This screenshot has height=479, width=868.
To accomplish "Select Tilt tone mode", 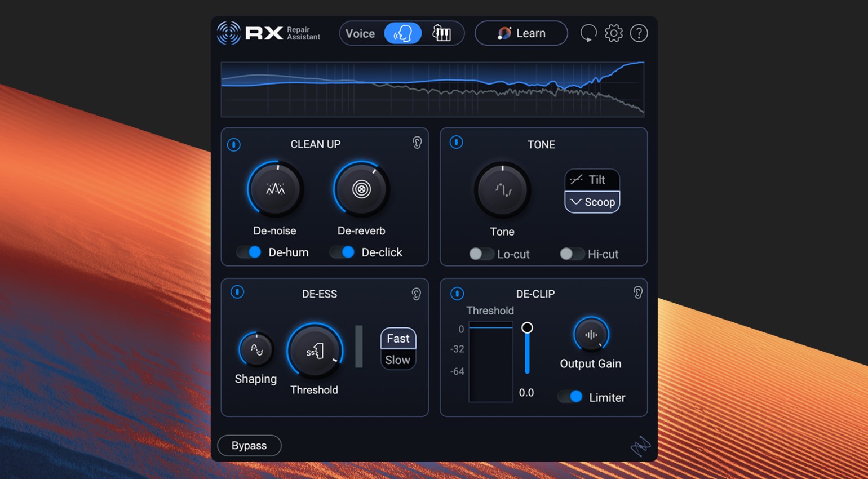I will 592,180.
